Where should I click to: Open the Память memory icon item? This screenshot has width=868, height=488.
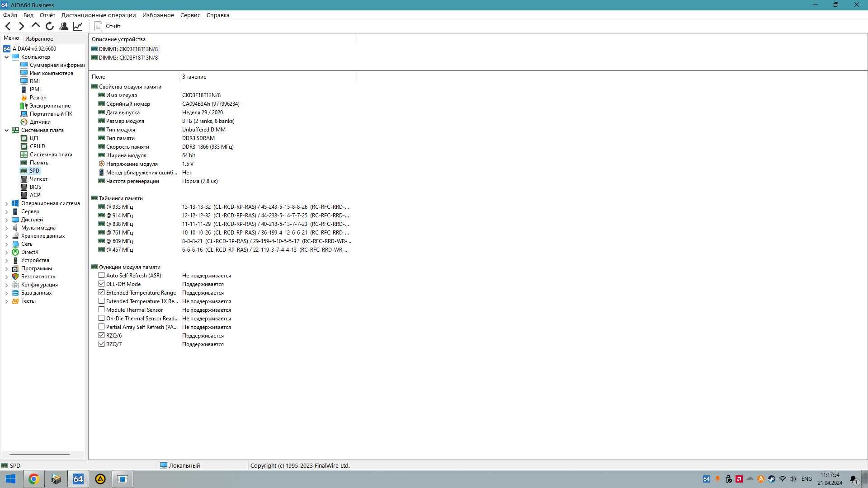24,163
